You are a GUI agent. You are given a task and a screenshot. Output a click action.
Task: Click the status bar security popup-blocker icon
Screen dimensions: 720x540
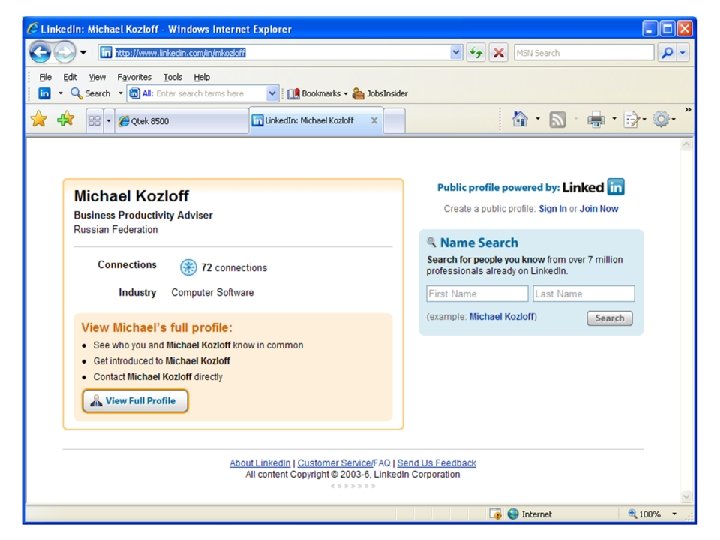click(495, 514)
